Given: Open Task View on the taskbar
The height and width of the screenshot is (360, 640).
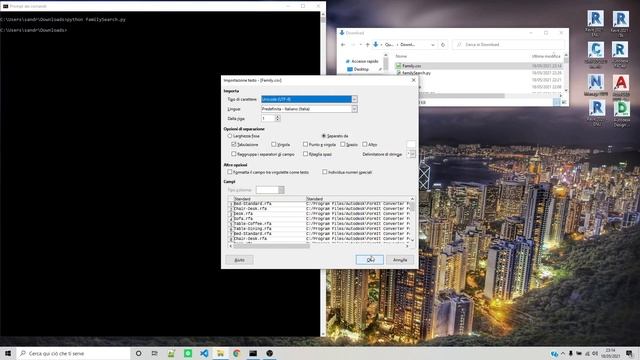Looking at the screenshot, I should [155, 353].
